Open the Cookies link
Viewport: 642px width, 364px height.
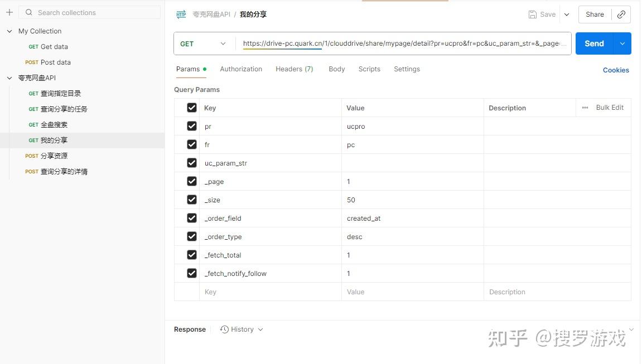tap(616, 70)
